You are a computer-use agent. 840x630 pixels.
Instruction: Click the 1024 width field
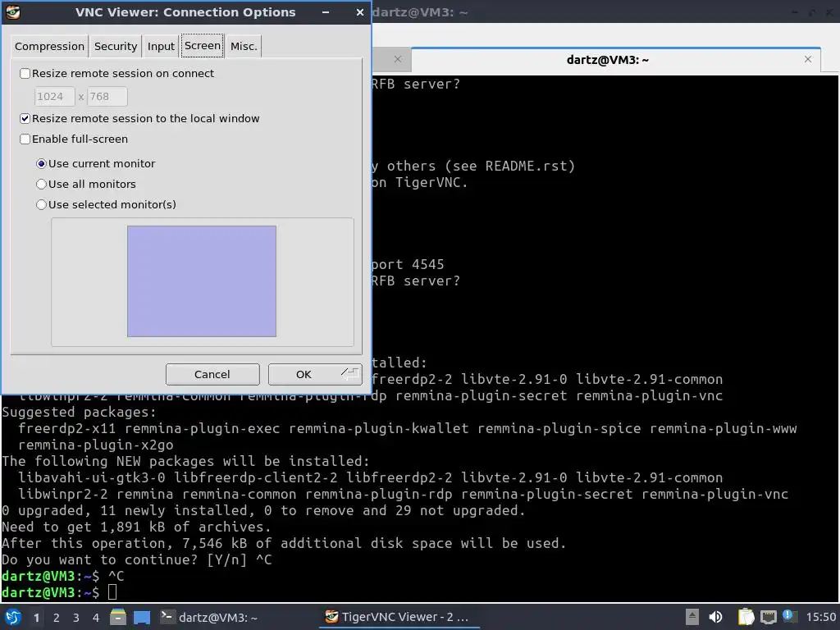pyautogui.click(x=55, y=97)
